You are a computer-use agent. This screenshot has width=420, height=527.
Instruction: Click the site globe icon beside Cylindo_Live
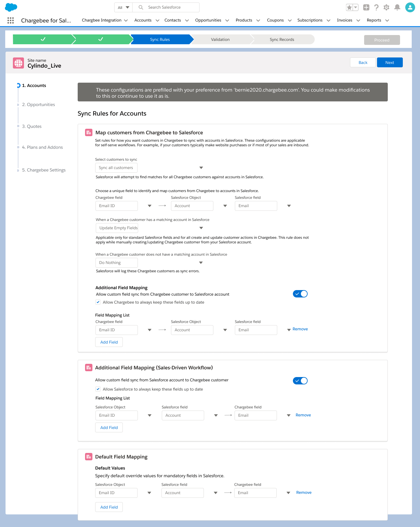pyautogui.click(x=18, y=63)
